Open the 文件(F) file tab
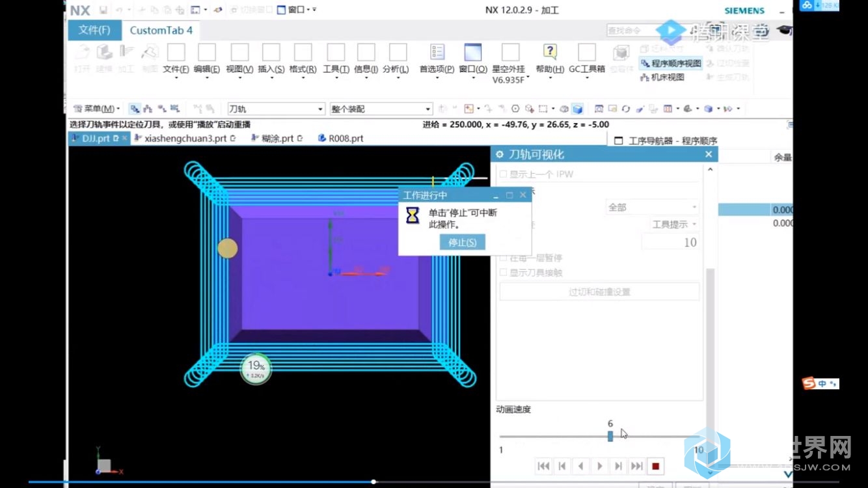The height and width of the screenshot is (488, 868). pyautogui.click(x=94, y=30)
